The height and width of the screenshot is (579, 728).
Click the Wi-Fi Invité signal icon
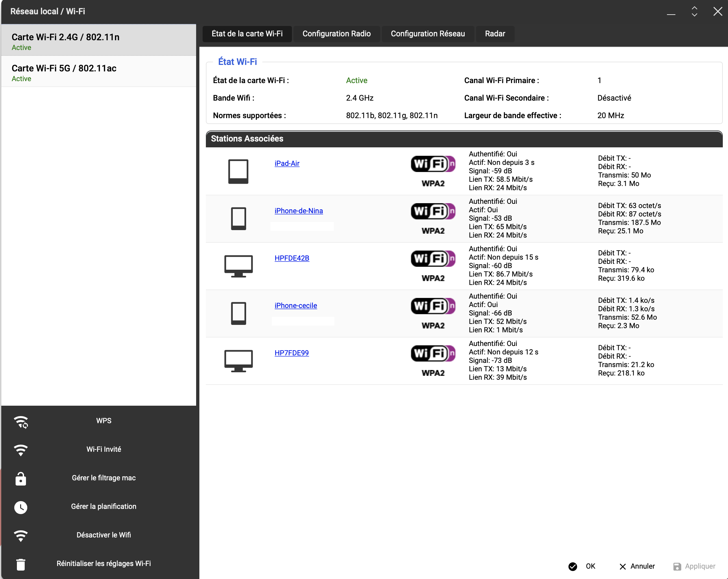(x=21, y=450)
